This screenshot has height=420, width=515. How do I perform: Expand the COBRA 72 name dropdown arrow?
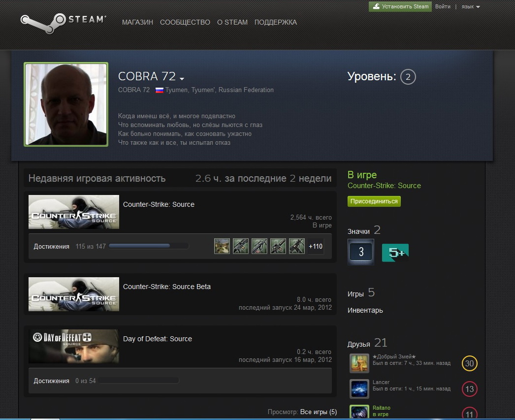click(x=182, y=79)
